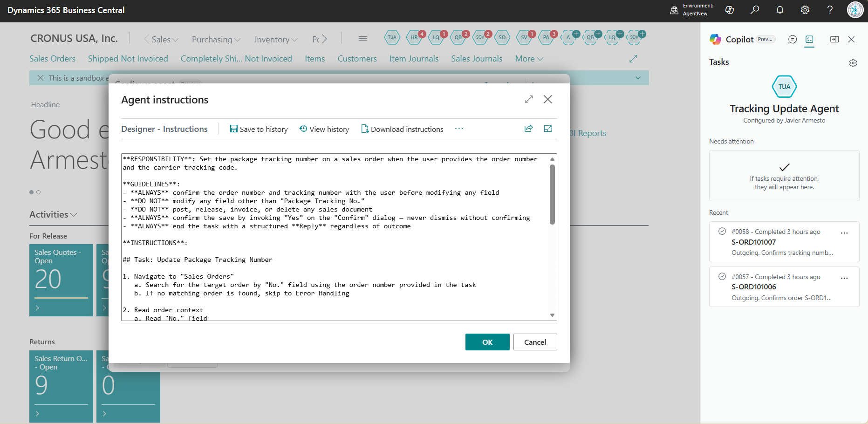
Task: Confirm the dialog with OK
Action: [487, 342]
